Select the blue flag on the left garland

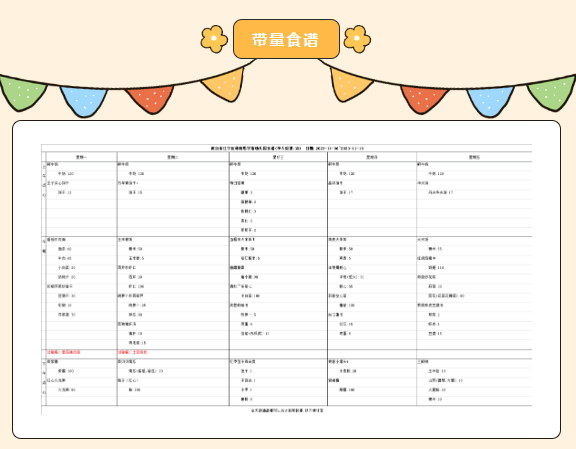tap(84, 101)
